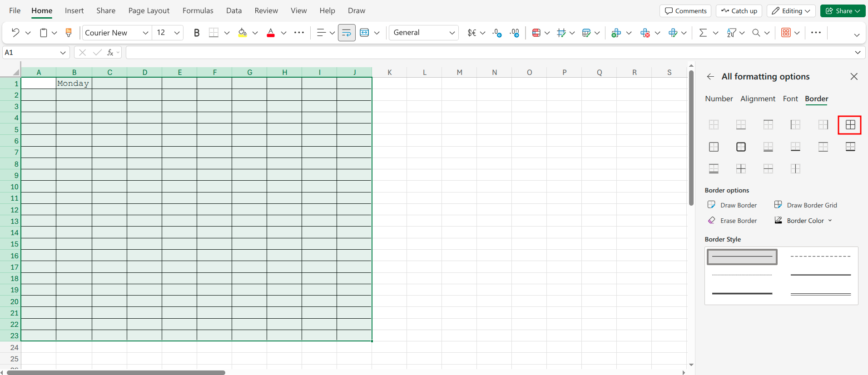Expand the formula bar chevron
The height and width of the screenshot is (375, 868).
[858, 53]
